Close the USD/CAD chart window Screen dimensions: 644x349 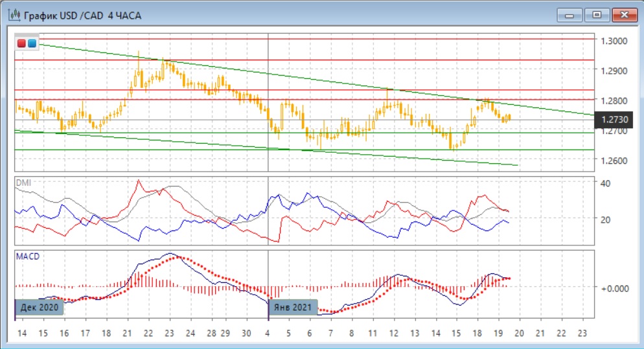tap(623, 14)
